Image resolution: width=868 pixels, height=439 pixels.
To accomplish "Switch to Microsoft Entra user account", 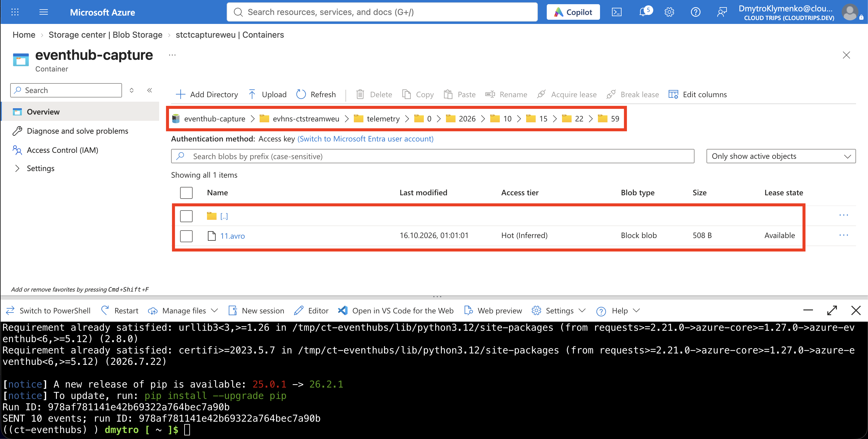I will 365,139.
